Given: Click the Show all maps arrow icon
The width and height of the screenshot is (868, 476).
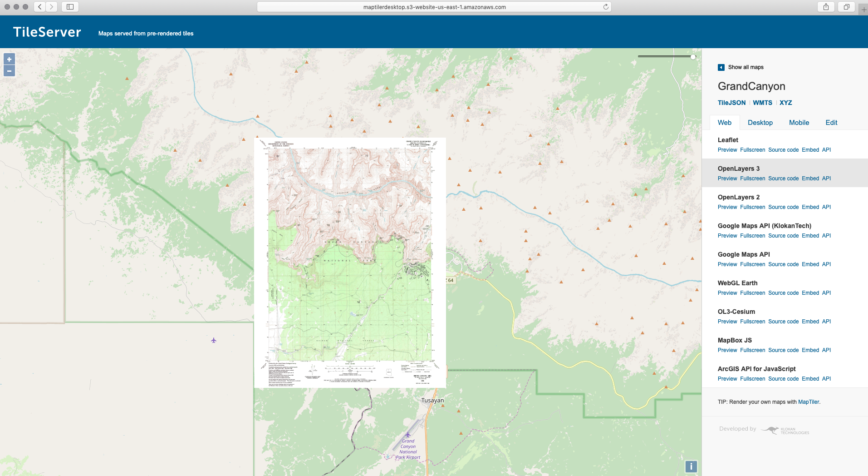Looking at the screenshot, I should point(721,67).
